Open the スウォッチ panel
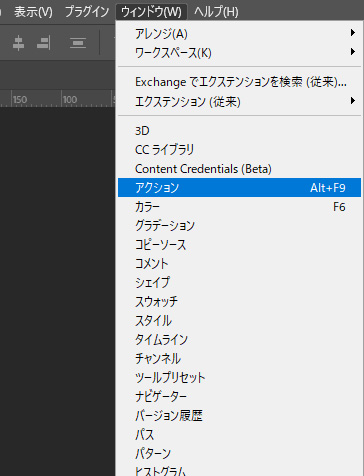364x476 pixels. [239, 302]
